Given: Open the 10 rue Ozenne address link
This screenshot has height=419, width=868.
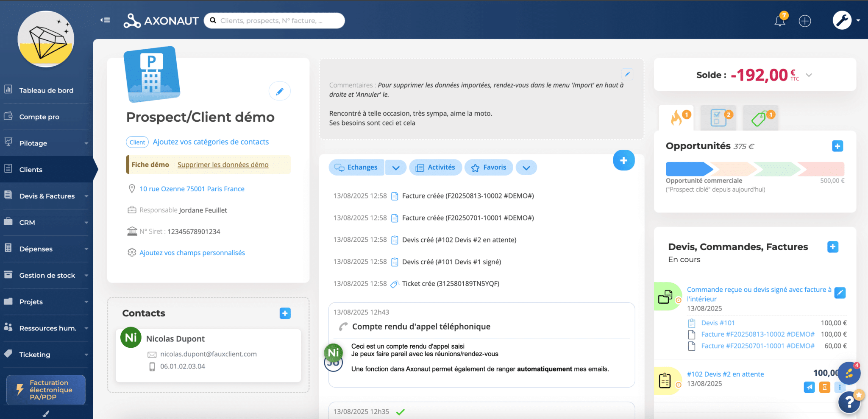Looking at the screenshot, I should [x=192, y=189].
